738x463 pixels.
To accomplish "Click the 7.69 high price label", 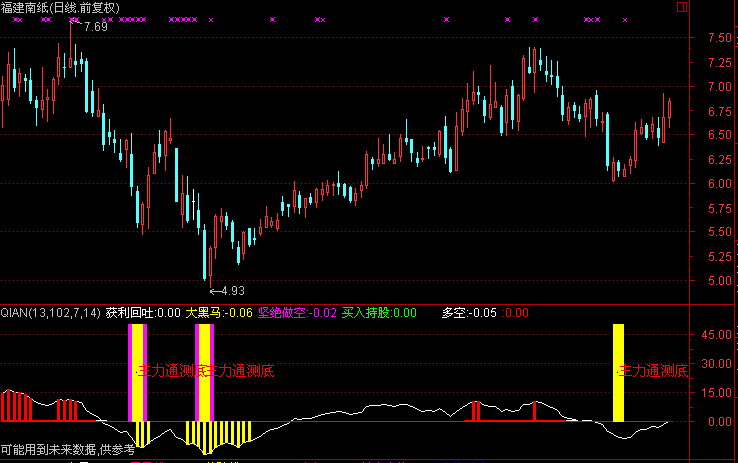I will (95, 26).
